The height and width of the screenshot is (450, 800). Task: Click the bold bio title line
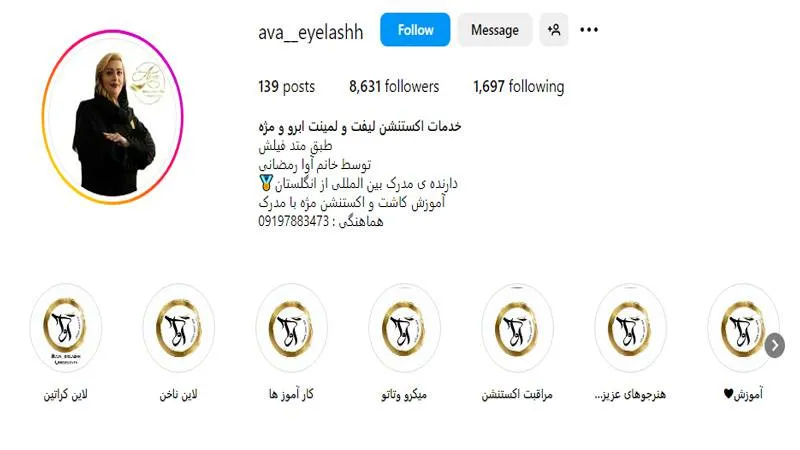(x=360, y=127)
